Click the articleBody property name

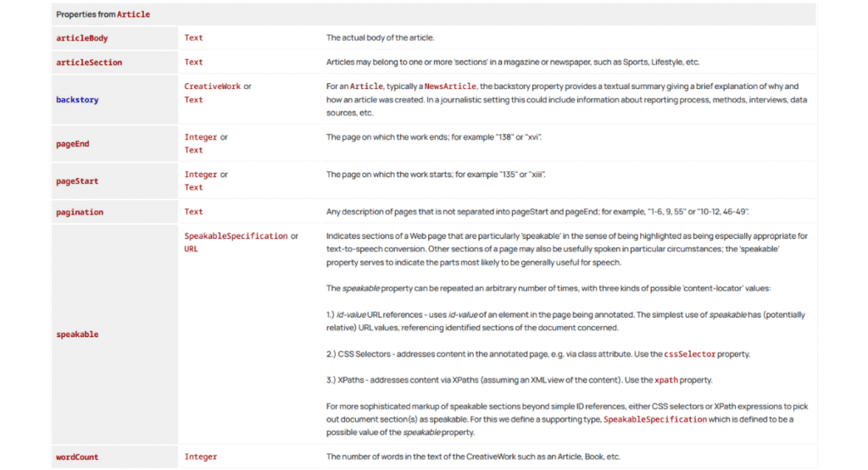(81, 38)
